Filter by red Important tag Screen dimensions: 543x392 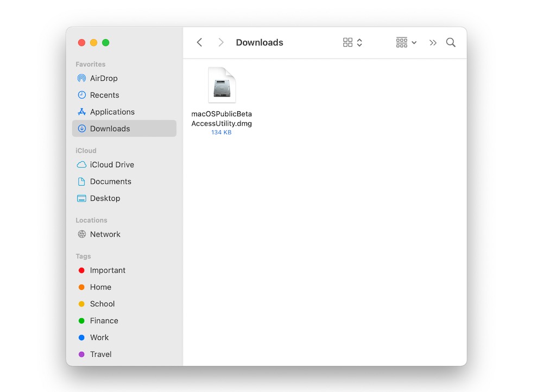(x=108, y=270)
